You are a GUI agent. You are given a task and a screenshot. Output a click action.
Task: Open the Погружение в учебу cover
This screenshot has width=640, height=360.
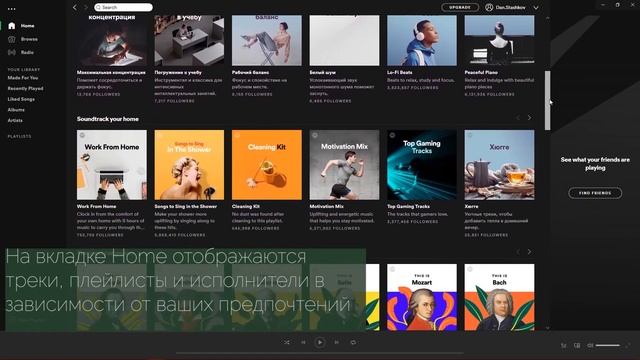(189, 40)
